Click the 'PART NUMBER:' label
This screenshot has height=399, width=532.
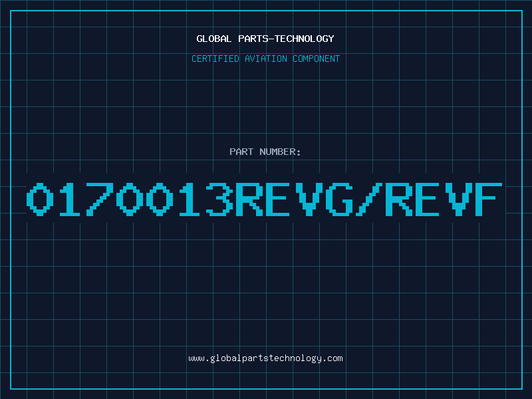point(265,152)
